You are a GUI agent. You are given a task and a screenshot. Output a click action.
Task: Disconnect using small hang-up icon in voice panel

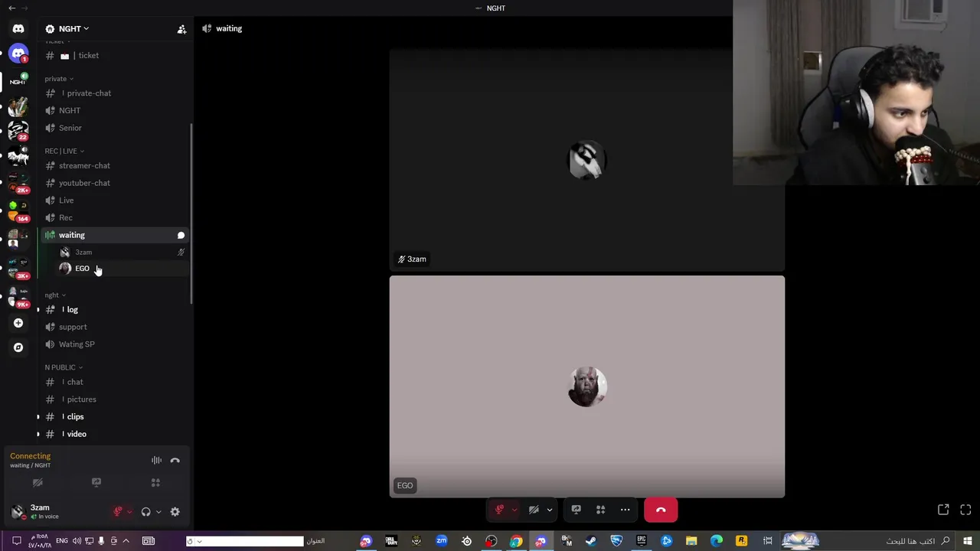175,460
